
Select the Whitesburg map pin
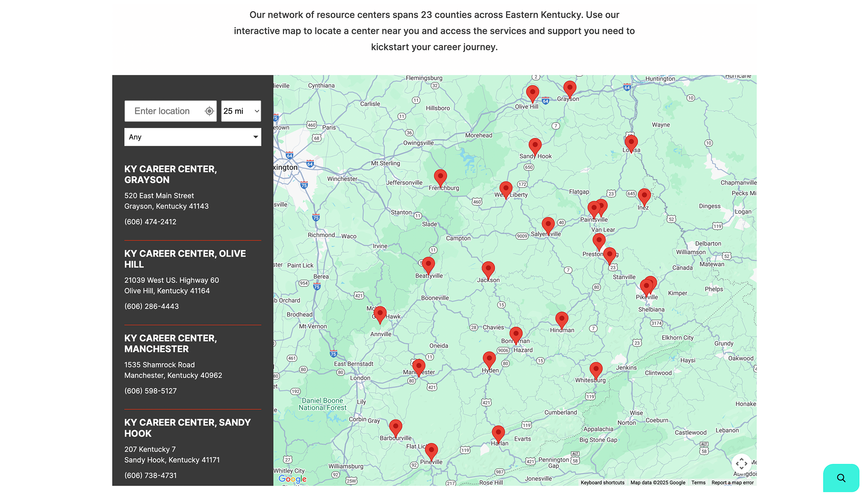click(x=596, y=371)
